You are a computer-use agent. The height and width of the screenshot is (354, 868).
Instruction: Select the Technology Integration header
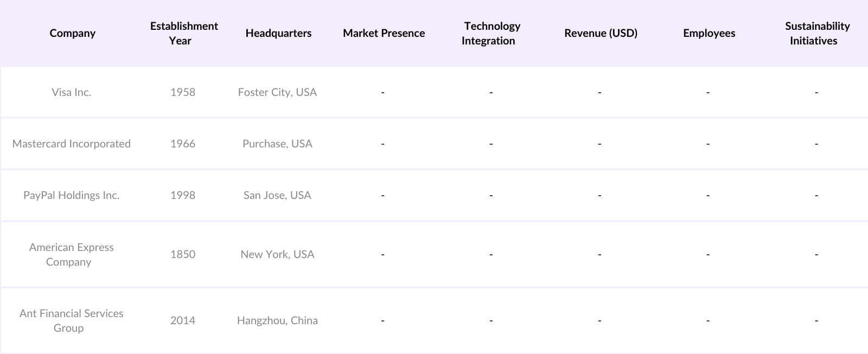(x=491, y=33)
